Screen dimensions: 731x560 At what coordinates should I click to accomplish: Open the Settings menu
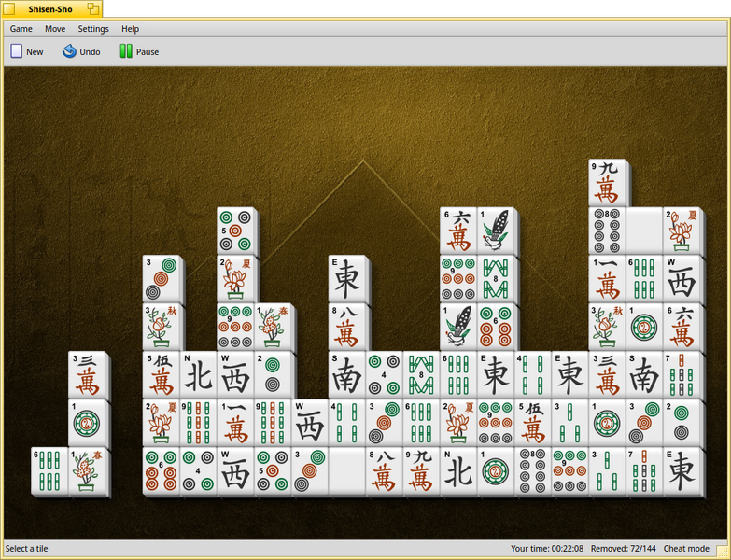click(x=93, y=29)
